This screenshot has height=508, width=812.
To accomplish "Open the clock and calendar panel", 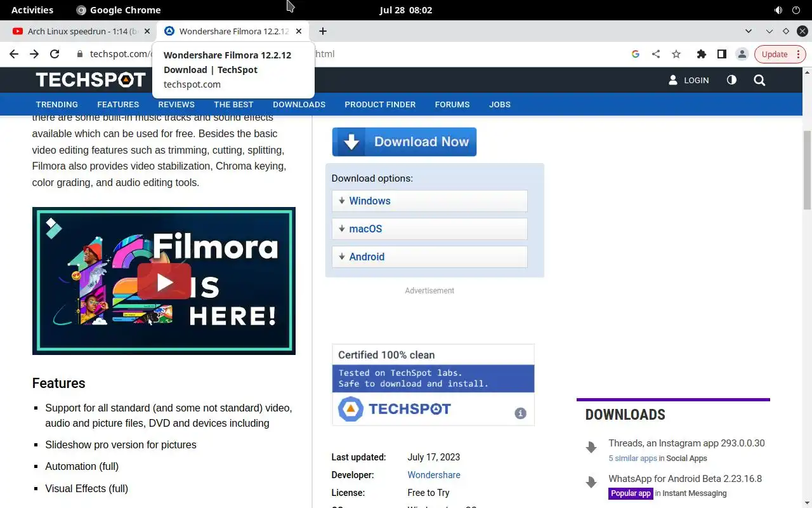I will pos(406,10).
